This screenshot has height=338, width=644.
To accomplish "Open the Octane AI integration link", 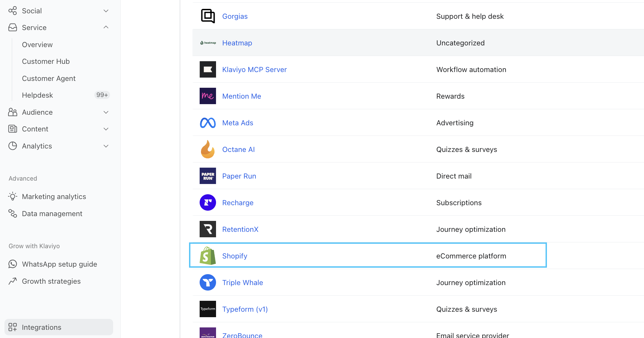I will 238,149.
